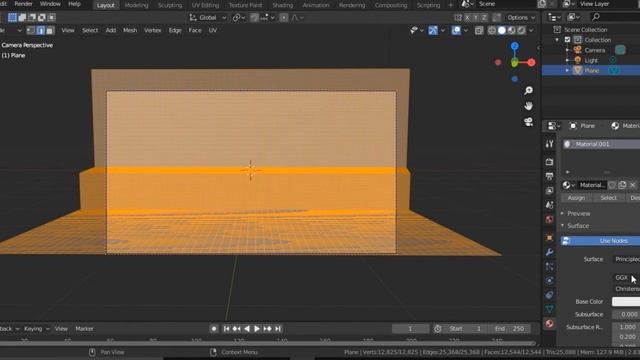Open the View Layer properties tab
The image size is (640, 360).
pos(549,191)
